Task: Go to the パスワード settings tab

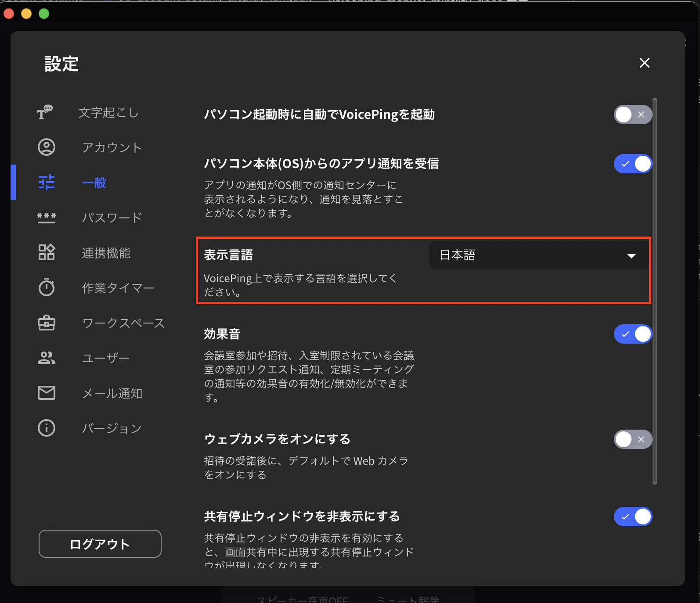Action: click(112, 218)
